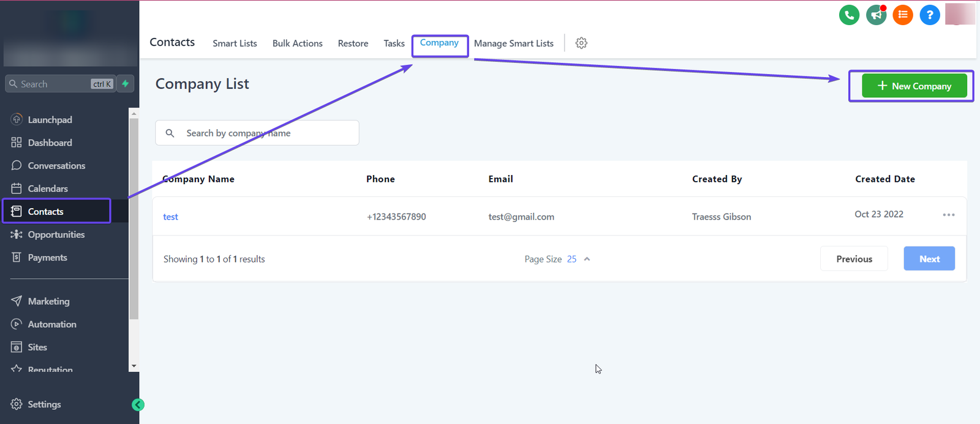Open the megaphone announcements icon
This screenshot has height=424, width=980.
click(876, 15)
